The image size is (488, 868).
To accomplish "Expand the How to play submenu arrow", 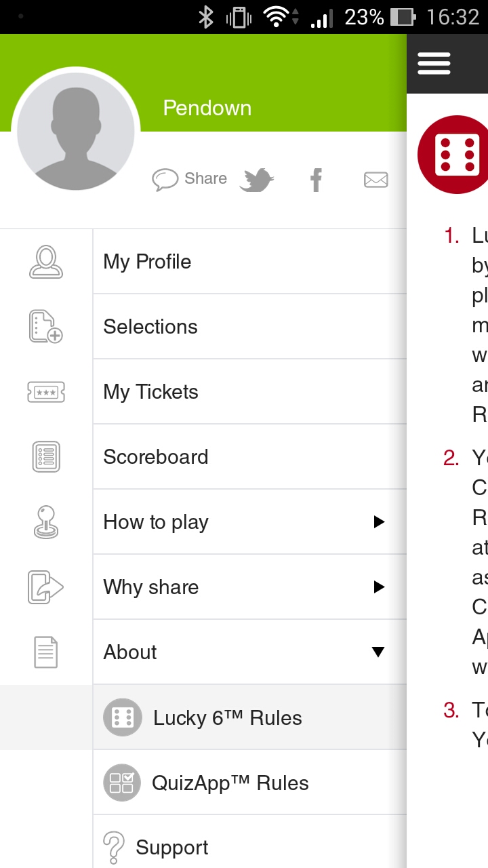I will (x=379, y=522).
